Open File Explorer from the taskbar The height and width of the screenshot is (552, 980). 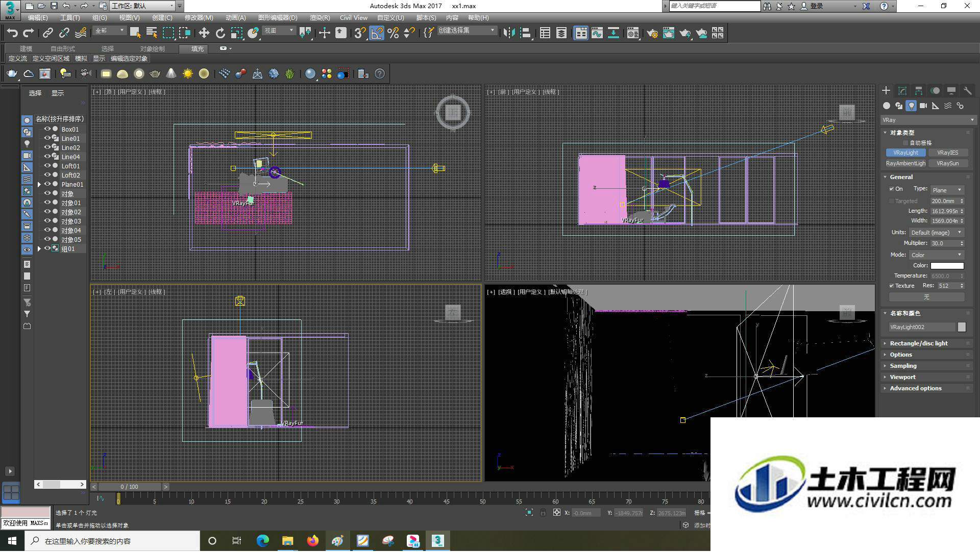[287, 541]
